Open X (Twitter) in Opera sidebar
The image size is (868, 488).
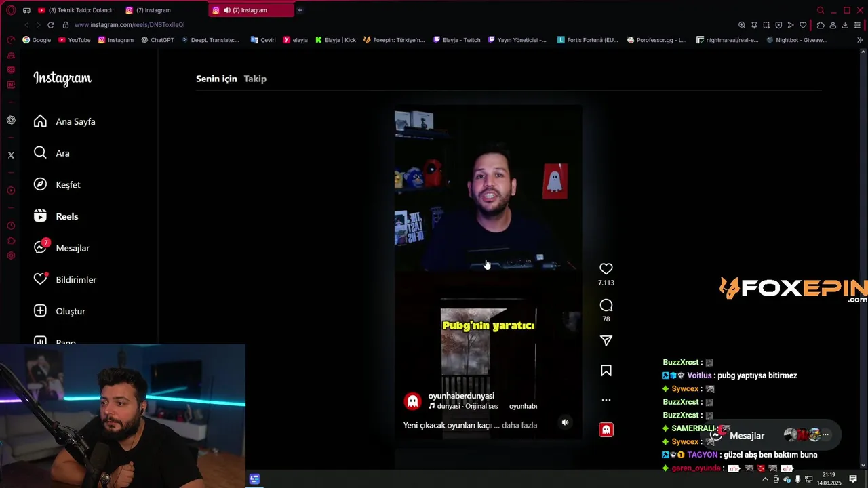click(x=11, y=155)
